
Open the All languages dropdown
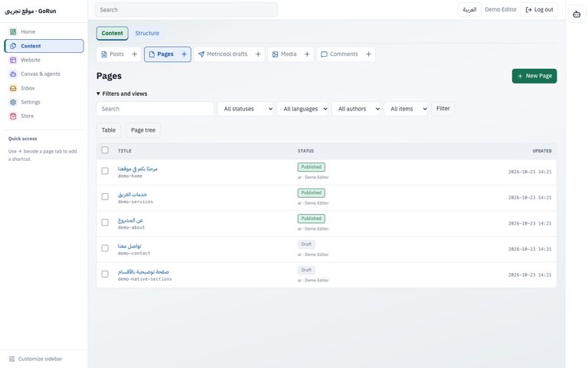[x=303, y=109]
